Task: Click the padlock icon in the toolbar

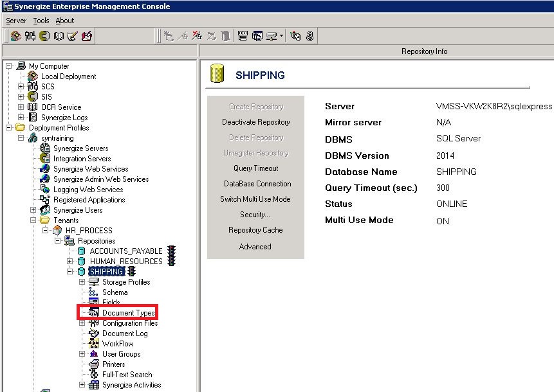Action: [310, 36]
